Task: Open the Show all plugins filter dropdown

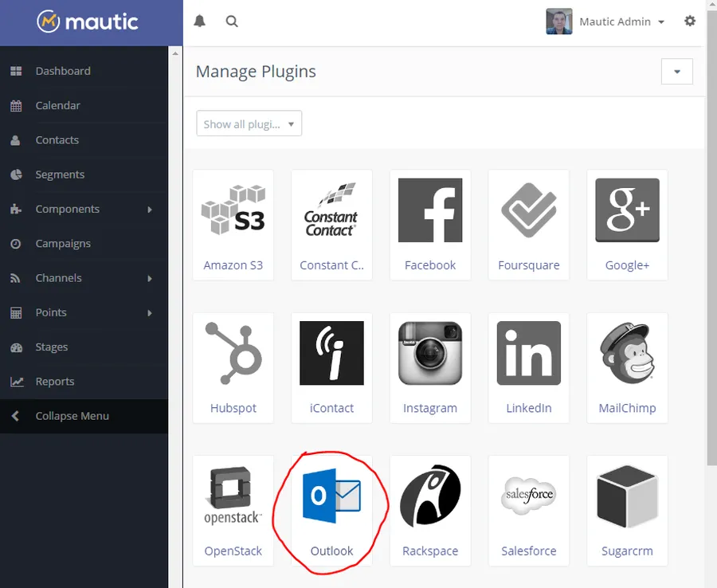Action: (x=249, y=123)
